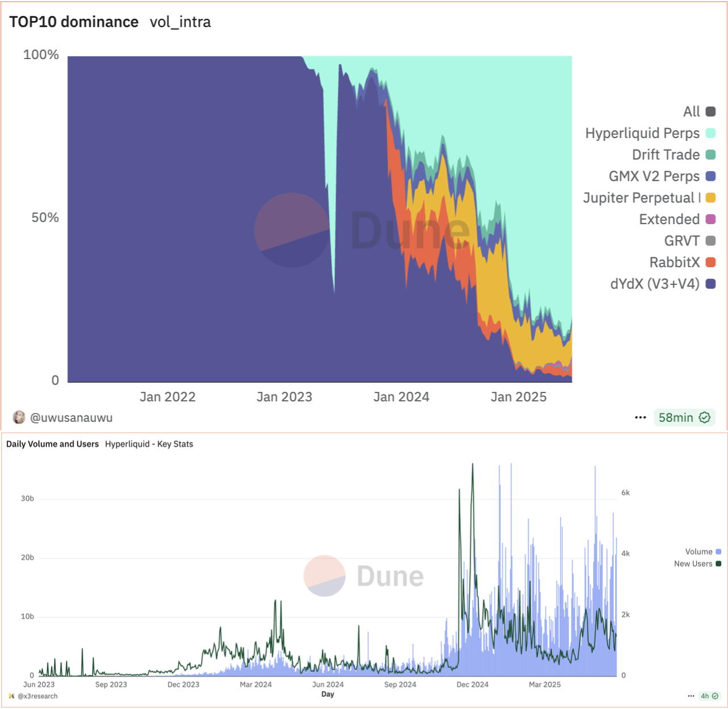The height and width of the screenshot is (709, 728).
Task: Click the gray All legend square
Action: point(710,111)
